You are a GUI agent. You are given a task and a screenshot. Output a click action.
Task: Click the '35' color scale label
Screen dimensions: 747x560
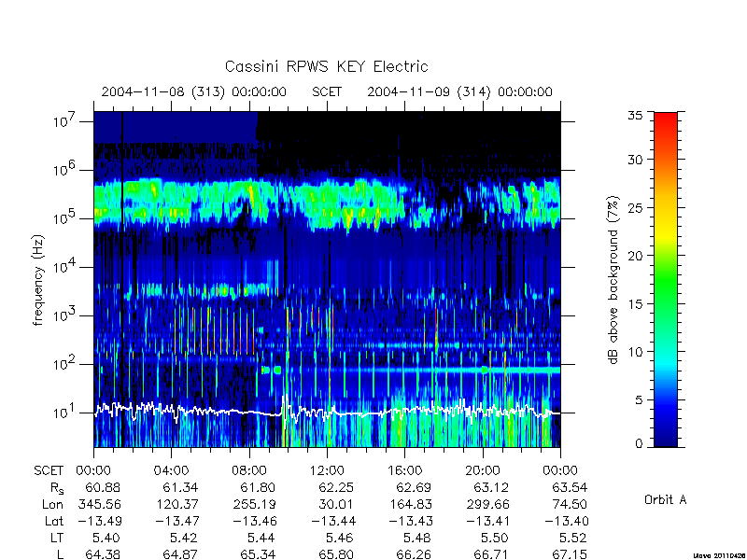pyautogui.click(x=635, y=115)
